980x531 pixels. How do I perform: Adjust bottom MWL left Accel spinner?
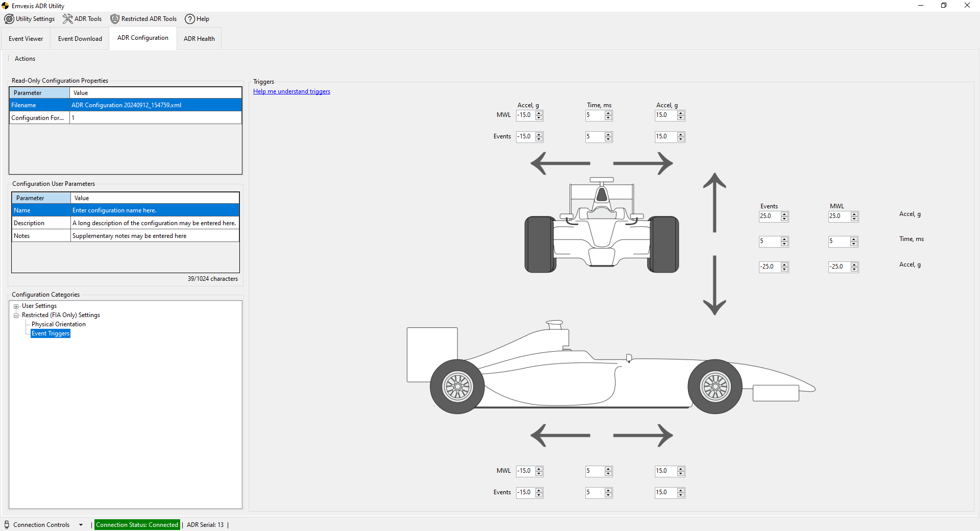click(539, 471)
